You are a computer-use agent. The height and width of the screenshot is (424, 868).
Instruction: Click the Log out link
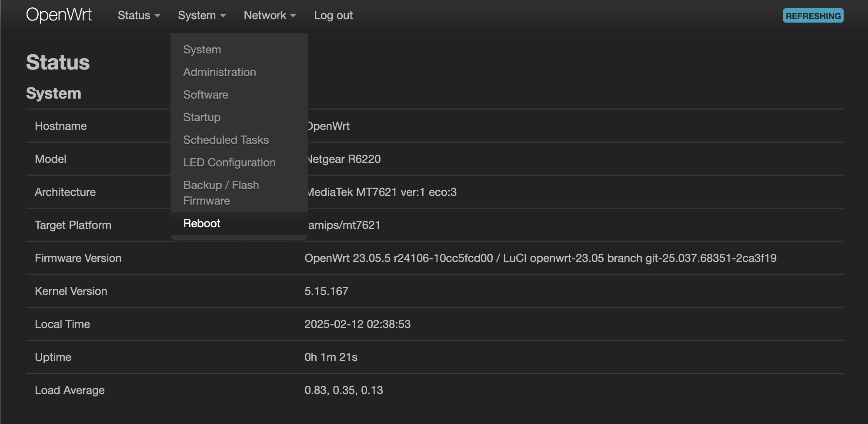[x=333, y=15]
